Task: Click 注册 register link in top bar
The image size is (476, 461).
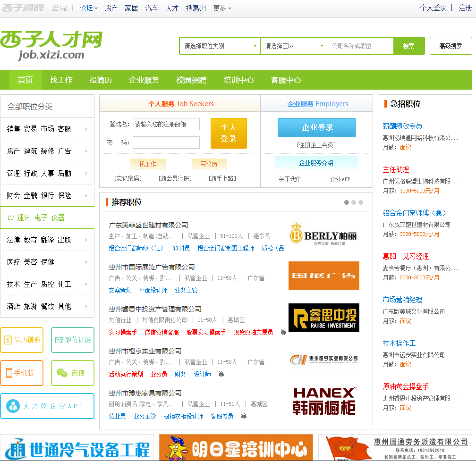Action: (465, 8)
